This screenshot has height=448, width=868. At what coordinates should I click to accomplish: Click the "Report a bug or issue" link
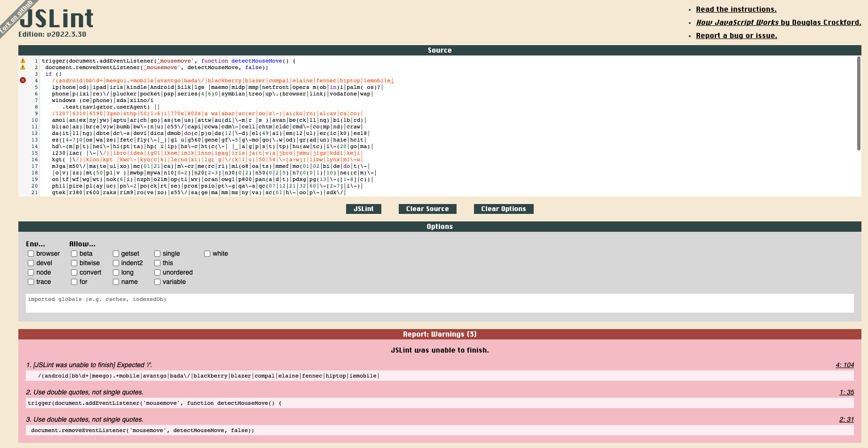pos(736,35)
